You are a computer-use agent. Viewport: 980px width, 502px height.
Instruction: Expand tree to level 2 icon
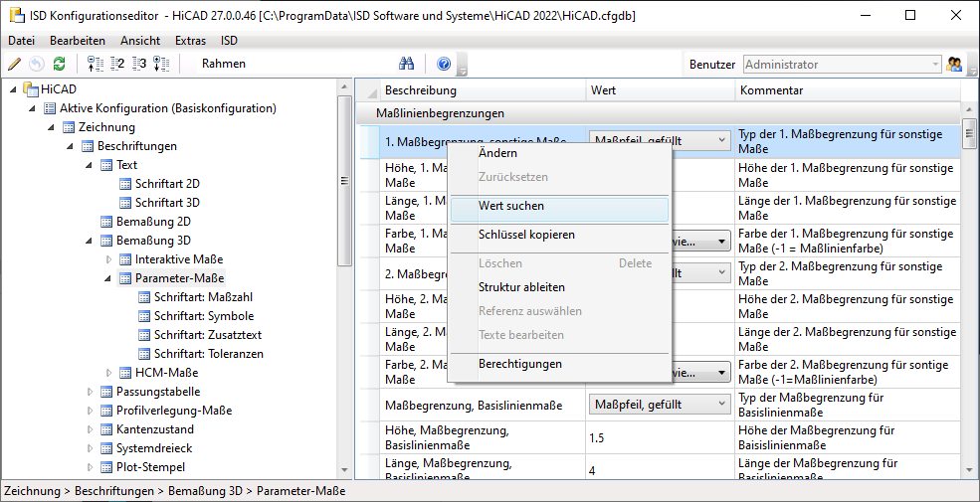pos(117,64)
